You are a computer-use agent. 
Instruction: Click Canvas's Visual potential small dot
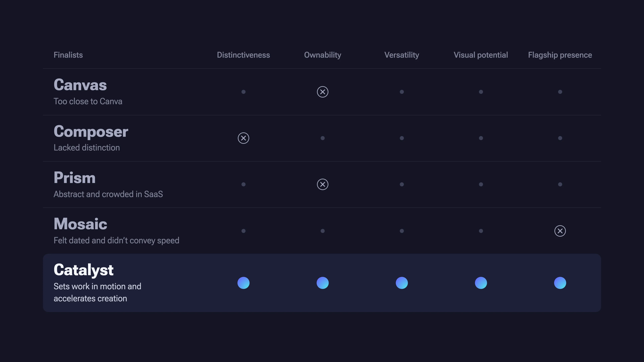coord(481,92)
